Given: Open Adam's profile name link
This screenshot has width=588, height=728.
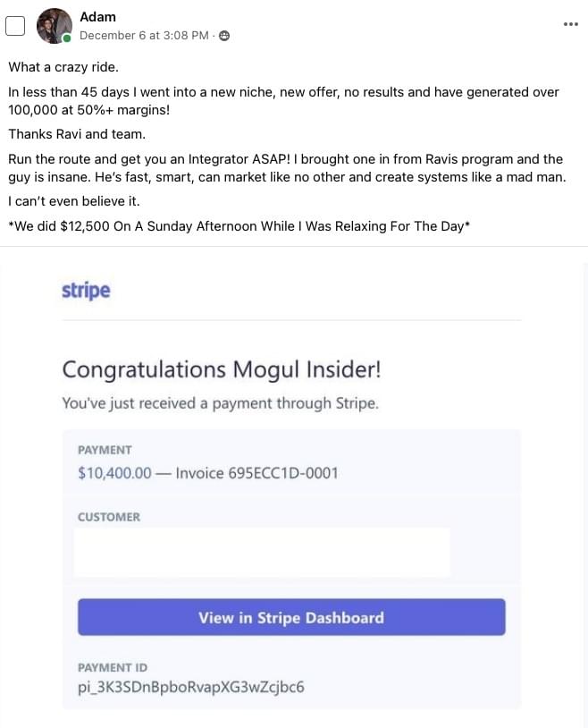Looking at the screenshot, I should (97, 17).
